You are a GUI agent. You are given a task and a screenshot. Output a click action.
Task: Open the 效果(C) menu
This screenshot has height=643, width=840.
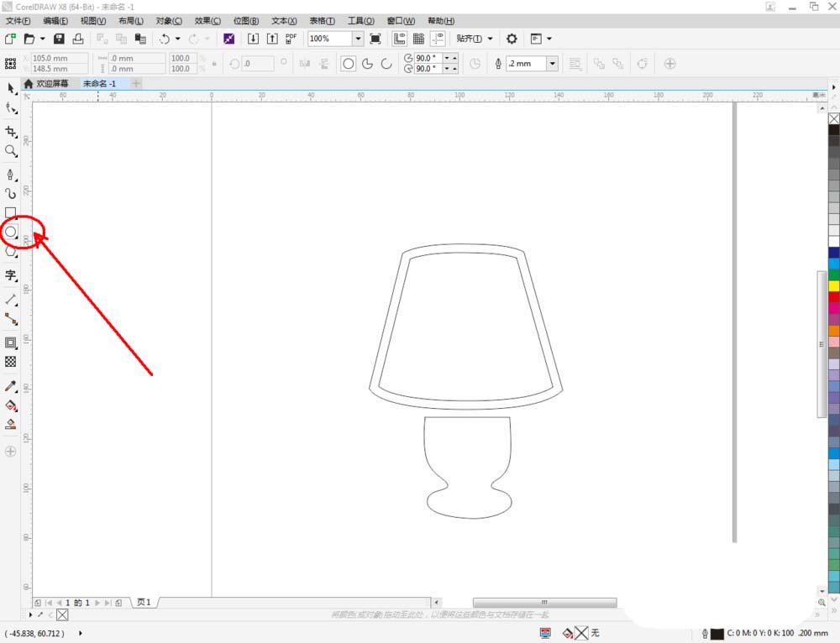click(x=207, y=21)
